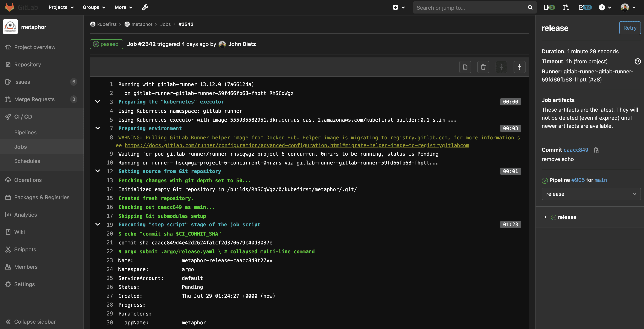Open the More dropdown menu

(123, 8)
